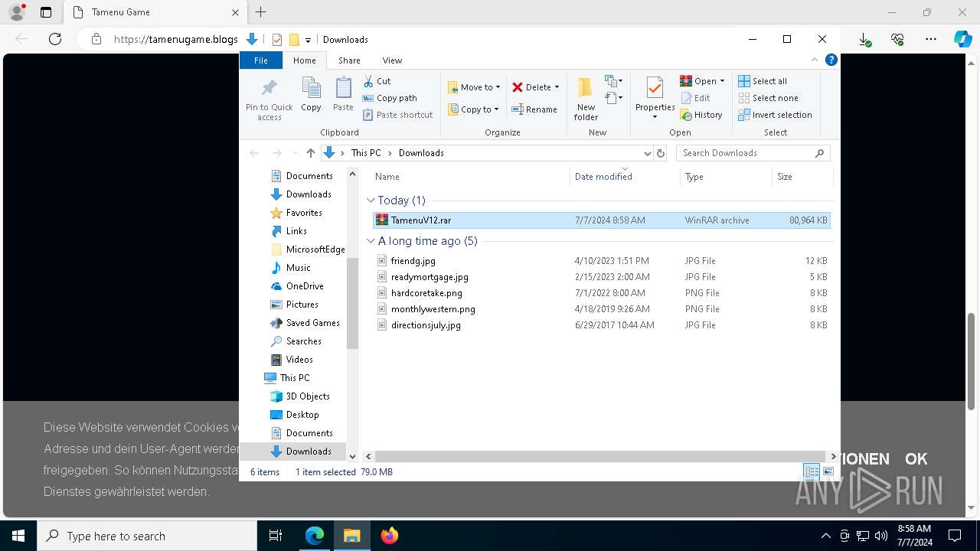This screenshot has height=551, width=980.
Task: Sort by the Size column header
Action: (802, 177)
